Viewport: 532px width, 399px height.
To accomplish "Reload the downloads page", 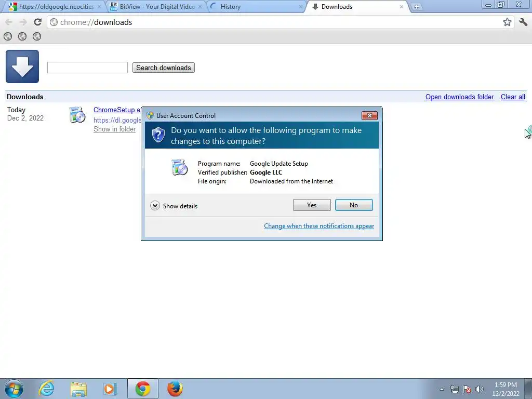I will (x=37, y=22).
